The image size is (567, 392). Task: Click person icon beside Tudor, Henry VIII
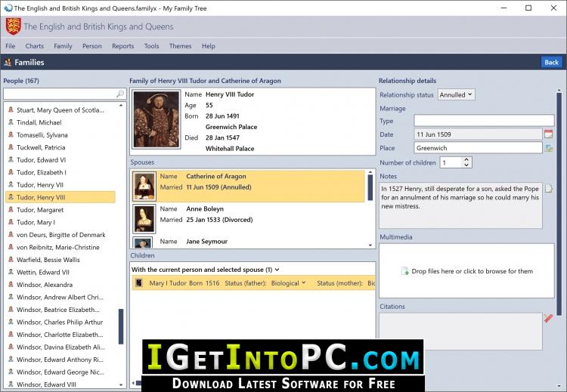tap(11, 197)
